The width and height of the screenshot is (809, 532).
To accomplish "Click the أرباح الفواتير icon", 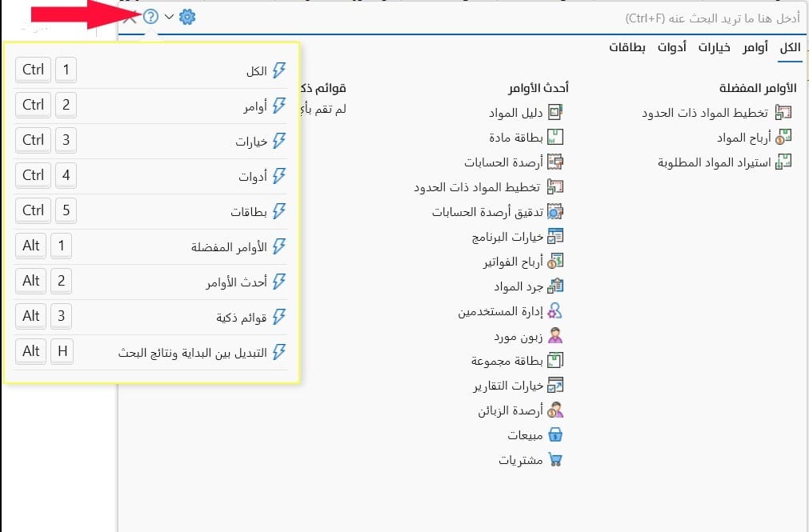I will coord(555,261).
